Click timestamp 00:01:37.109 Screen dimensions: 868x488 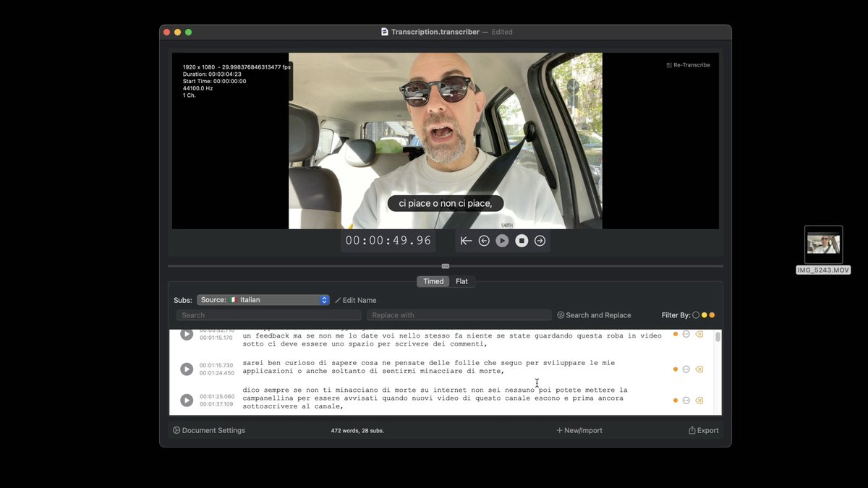[x=217, y=404]
